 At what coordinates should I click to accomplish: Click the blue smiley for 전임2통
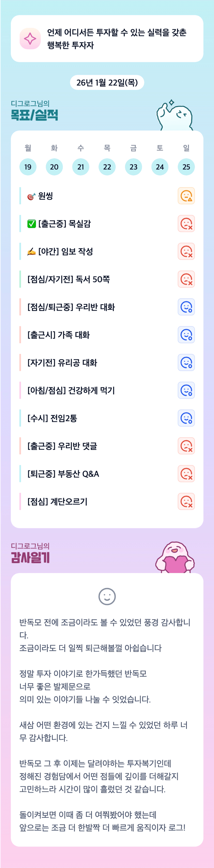click(186, 418)
